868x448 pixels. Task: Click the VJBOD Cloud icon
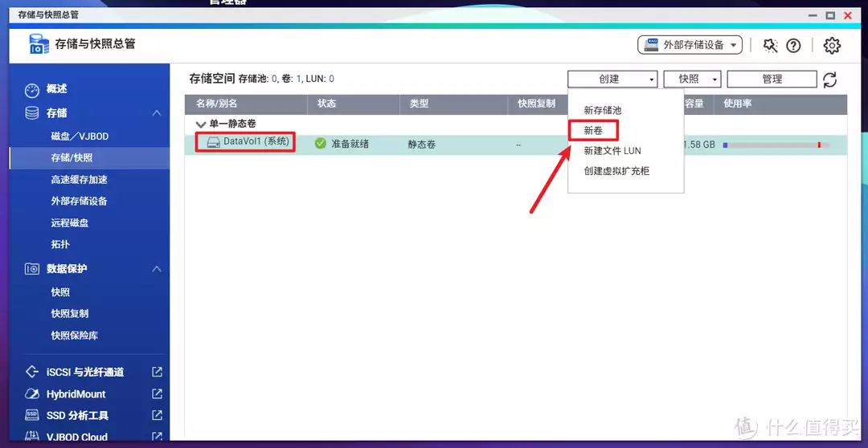tap(32, 437)
